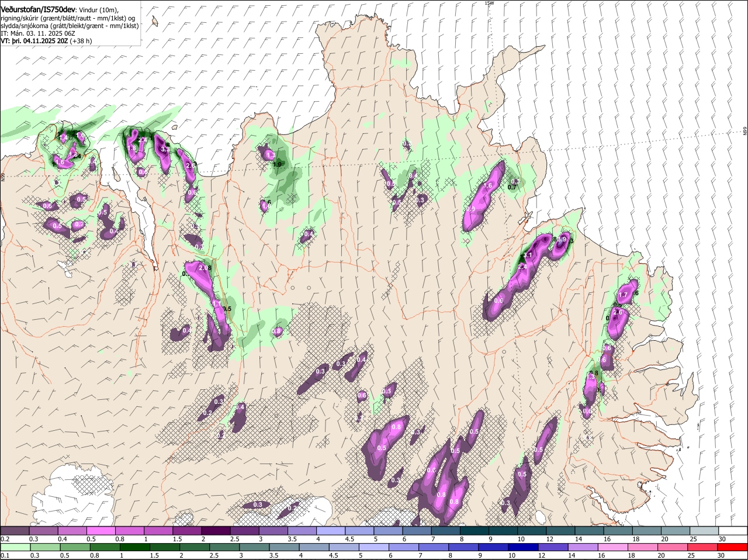Click the '15W' longitude label at top
This screenshot has width=748, height=560.
489,4
